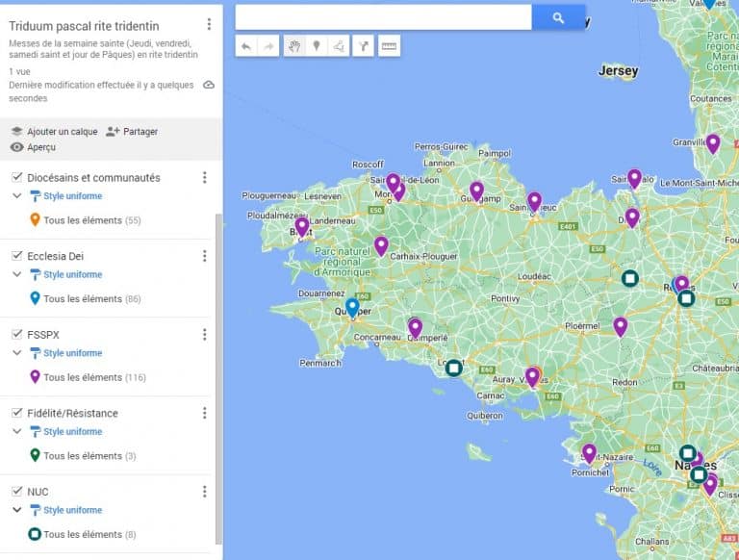This screenshot has height=560, width=739.
Task: Open Ecclesia Dei layer options menu
Action: (205, 256)
